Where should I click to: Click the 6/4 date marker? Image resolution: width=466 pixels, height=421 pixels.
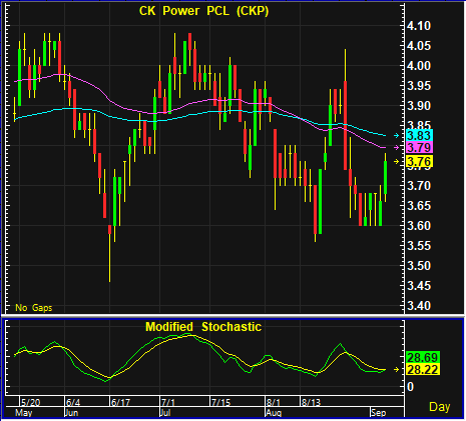pos(73,402)
